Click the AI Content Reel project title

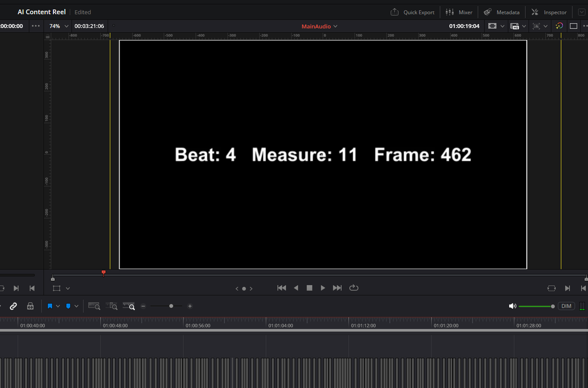42,12
